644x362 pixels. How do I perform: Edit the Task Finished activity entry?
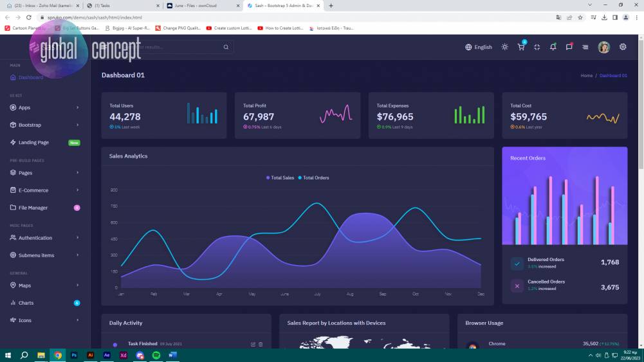pos(253,344)
